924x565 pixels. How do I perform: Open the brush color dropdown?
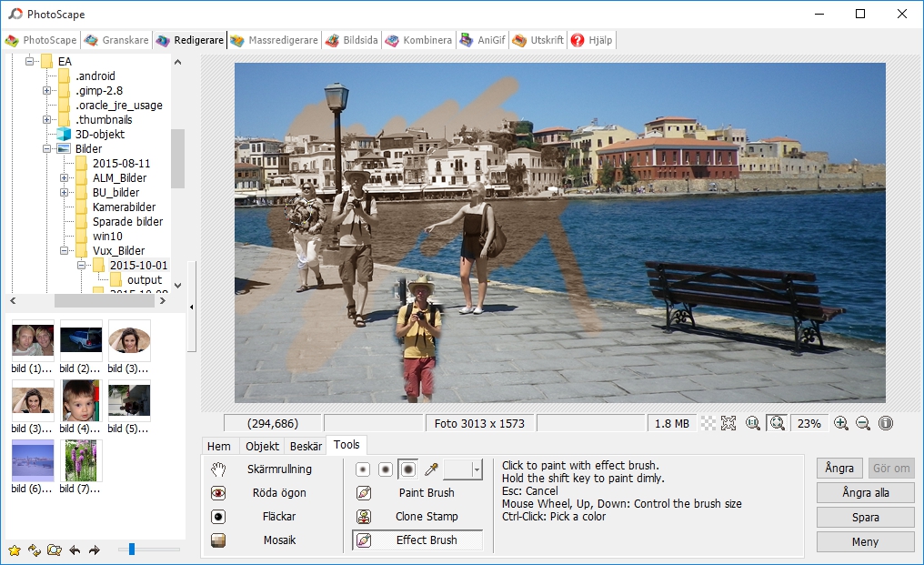click(x=477, y=469)
